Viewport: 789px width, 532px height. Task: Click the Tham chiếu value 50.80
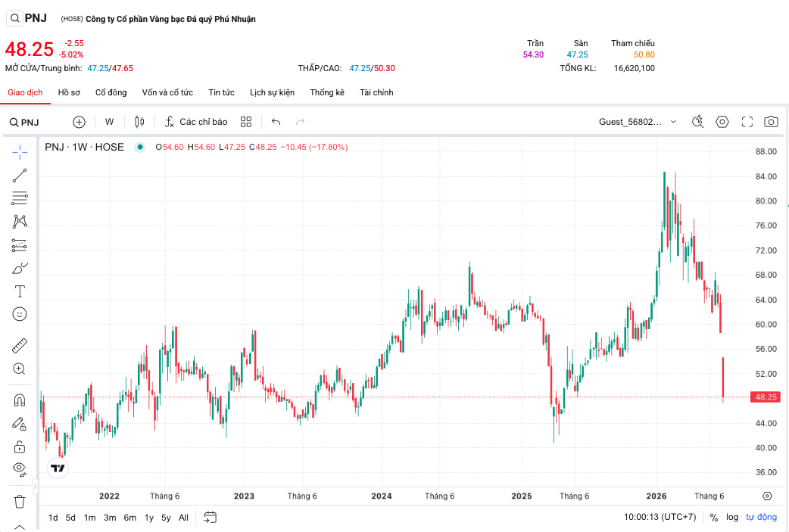point(644,54)
